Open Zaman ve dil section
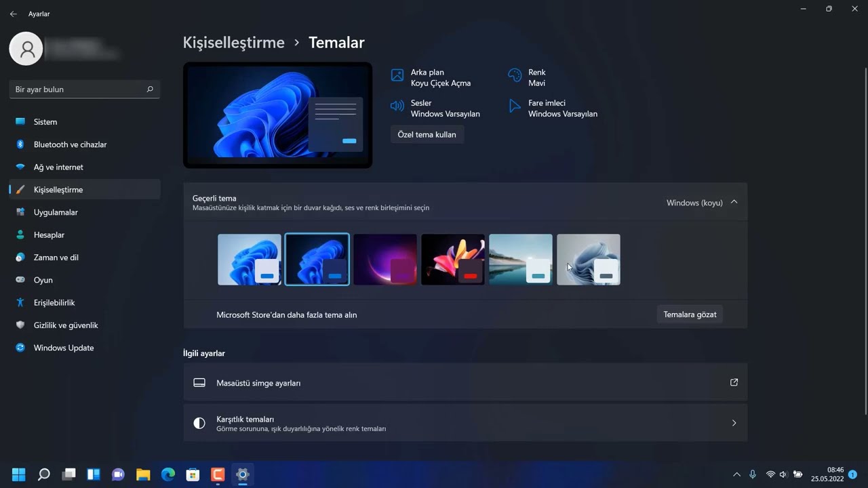 pos(85,258)
